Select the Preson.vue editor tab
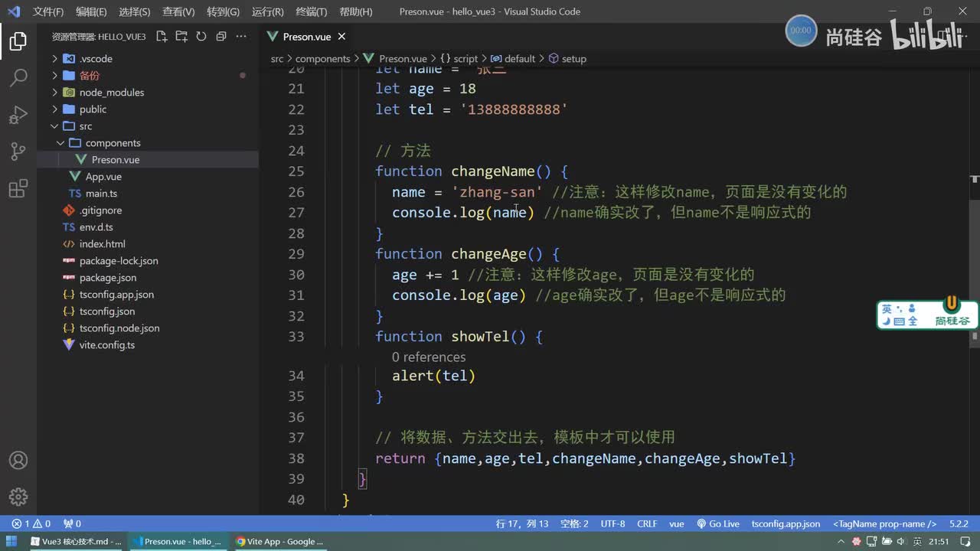Viewport: 980px width, 551px height. click(x=306, y=36)
